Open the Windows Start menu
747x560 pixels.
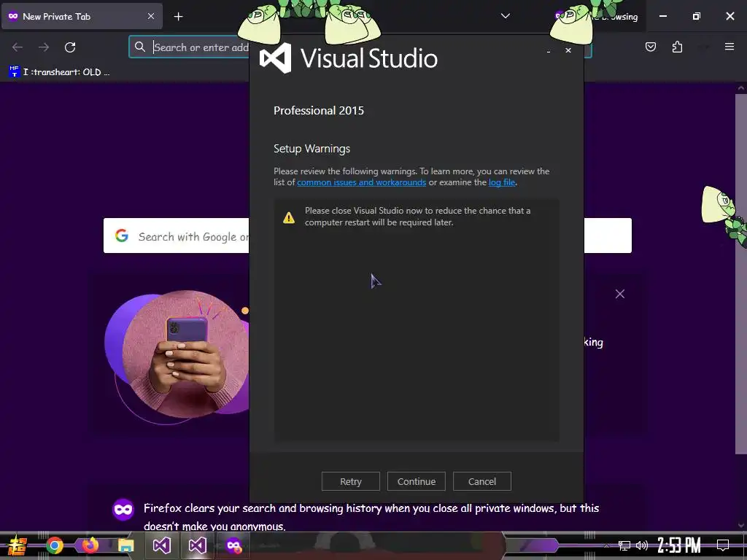18,545
